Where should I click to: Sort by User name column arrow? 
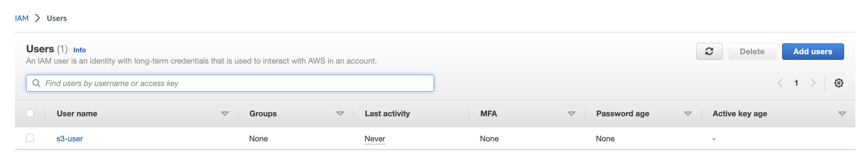pyautogui.click(x=224, y=114)
